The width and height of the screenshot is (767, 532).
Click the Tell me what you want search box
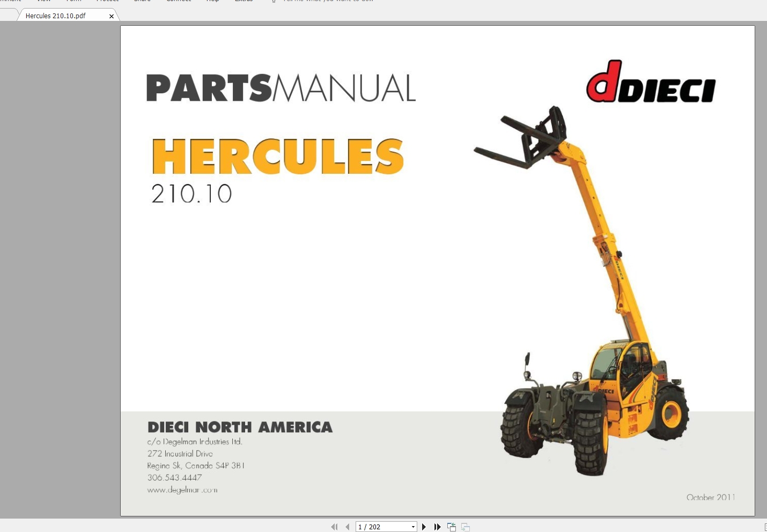click(x=327, y=1)
